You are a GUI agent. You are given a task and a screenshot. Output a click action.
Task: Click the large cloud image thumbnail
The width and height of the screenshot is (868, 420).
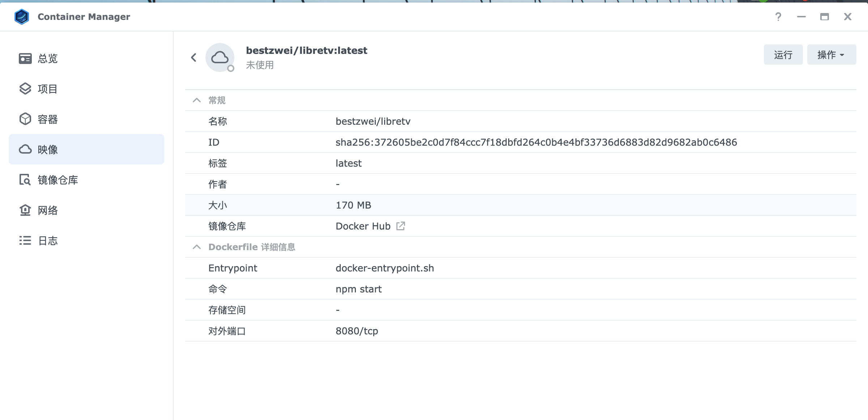[220, 57]
